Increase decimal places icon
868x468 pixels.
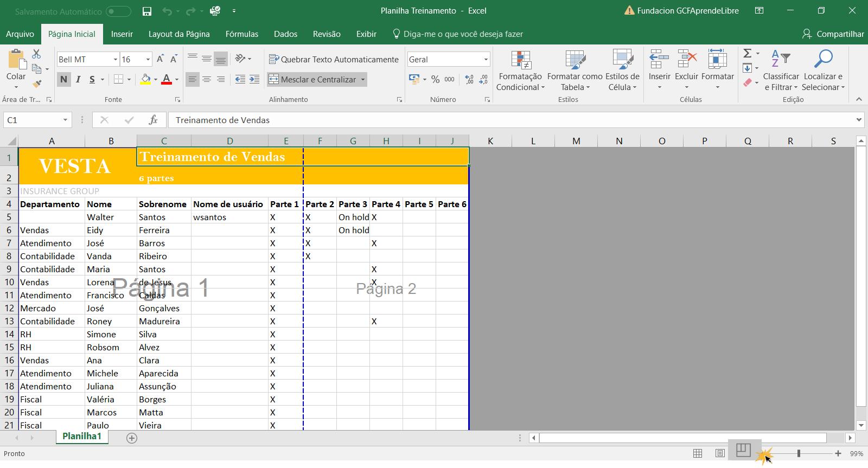[x=469, y=79]
